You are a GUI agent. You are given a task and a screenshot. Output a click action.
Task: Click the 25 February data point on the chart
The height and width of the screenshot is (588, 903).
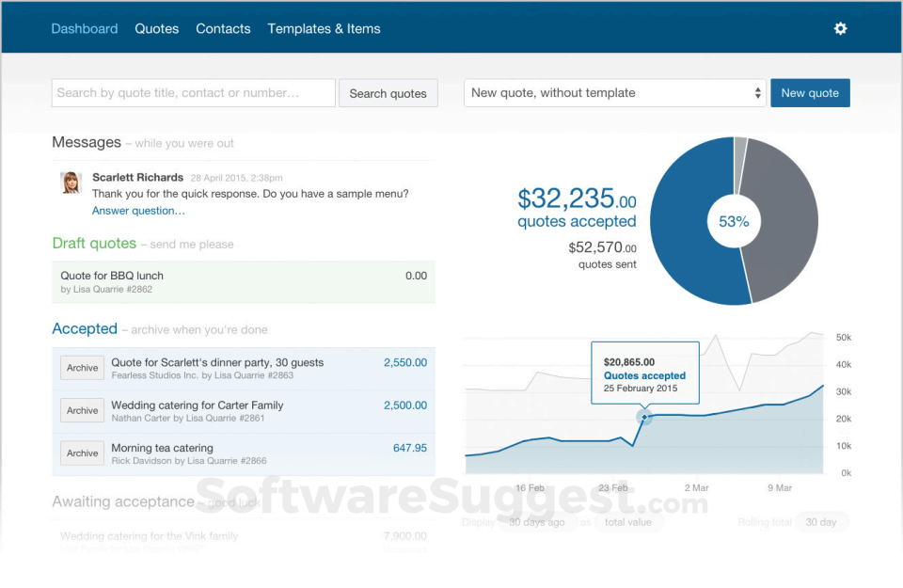coord(644,417)
